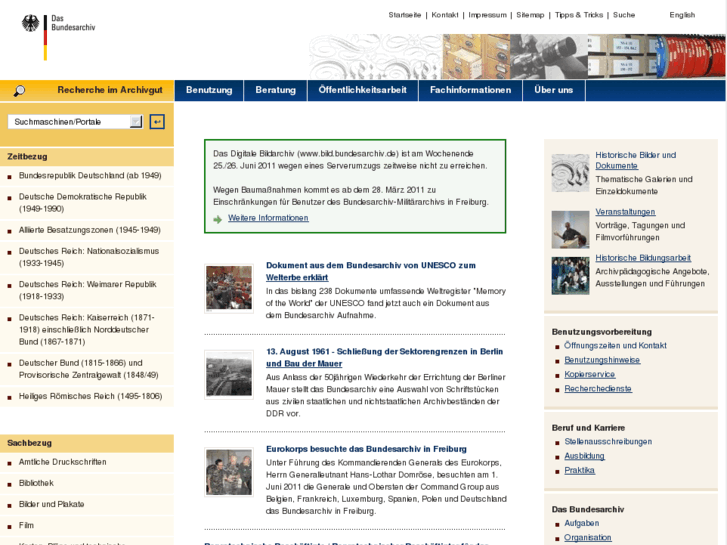
Task: Open the Impressum link
Action: (487, 15)
